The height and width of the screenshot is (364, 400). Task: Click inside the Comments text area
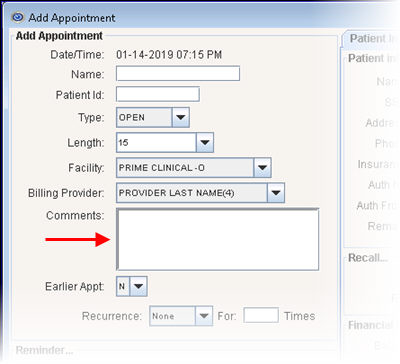pos(218,239)
